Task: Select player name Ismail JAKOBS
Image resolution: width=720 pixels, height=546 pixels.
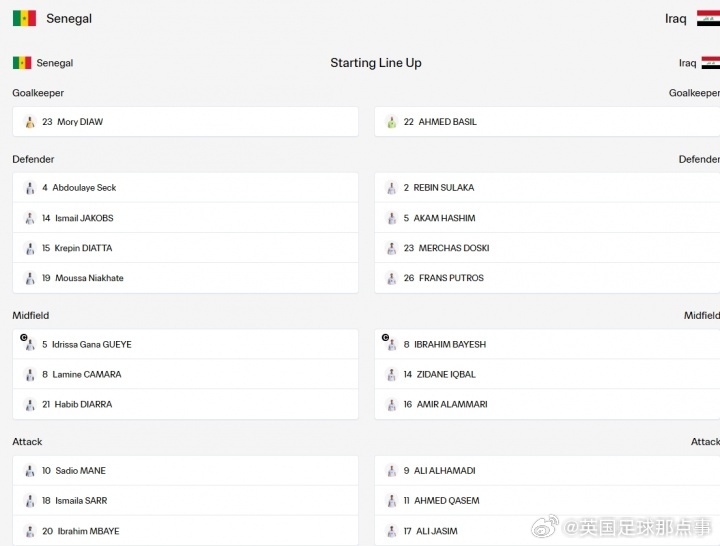Action: point(84,218)
